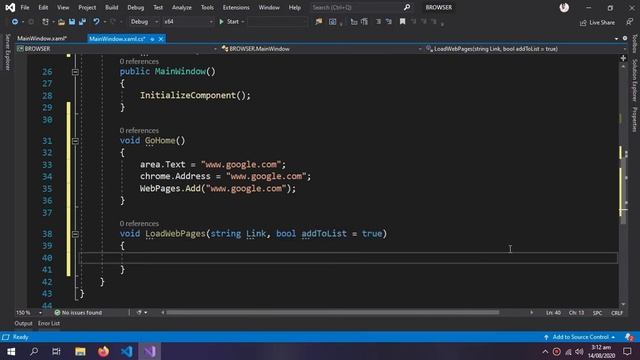The width and height of the screenshot is (640, 360).
Task: Click the toolbar icon left of the step-into icon
Action: click(333, 22)
